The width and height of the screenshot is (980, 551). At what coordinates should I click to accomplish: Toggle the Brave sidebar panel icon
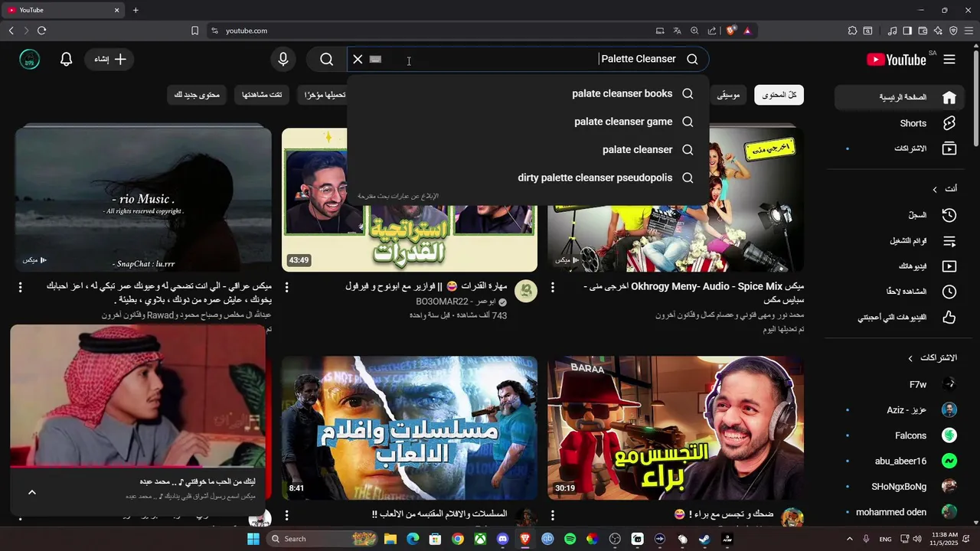[907, 31]
